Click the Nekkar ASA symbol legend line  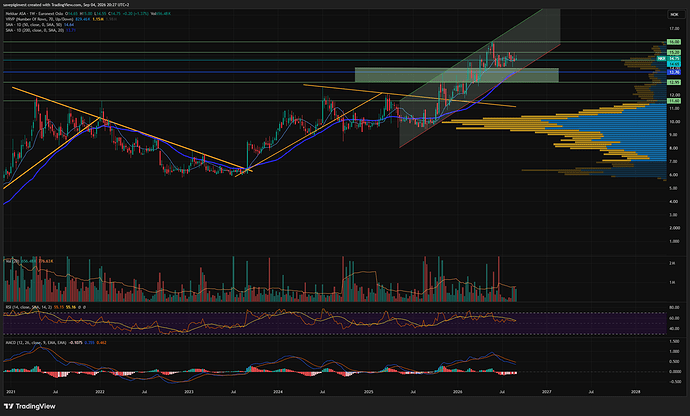click(x=88, y=14)
